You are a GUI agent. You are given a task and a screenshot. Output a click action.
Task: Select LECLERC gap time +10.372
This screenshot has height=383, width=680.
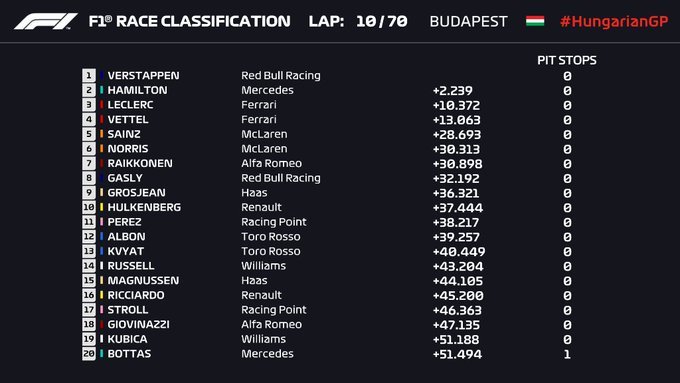click(x=456, y=105)
